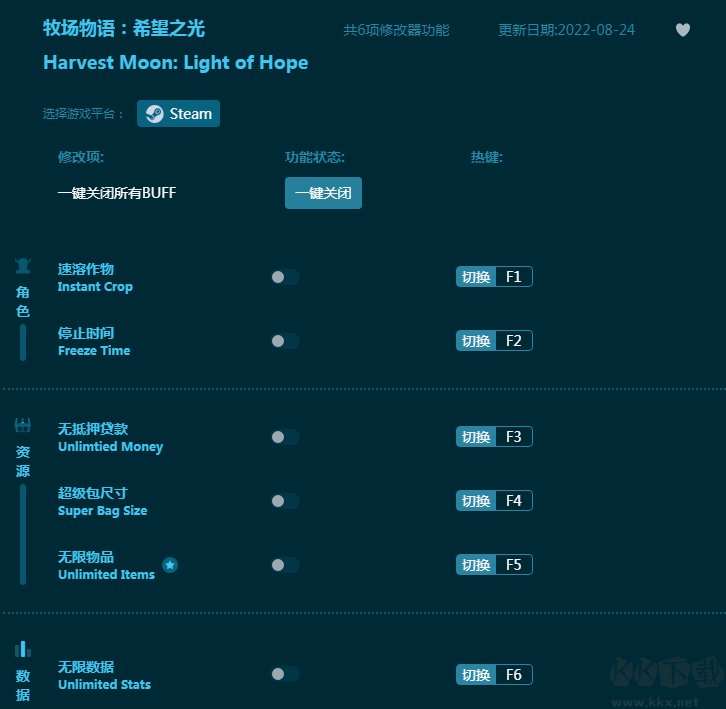Click the star badge beside Unlimited Items
The width and height of the screenshot is (726, 709).
coord(170,565)
